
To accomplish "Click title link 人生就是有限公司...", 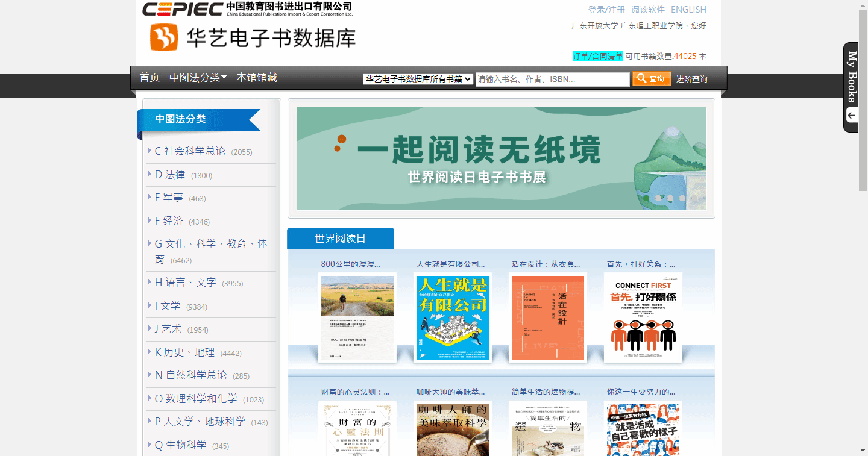I will point(450,264).
